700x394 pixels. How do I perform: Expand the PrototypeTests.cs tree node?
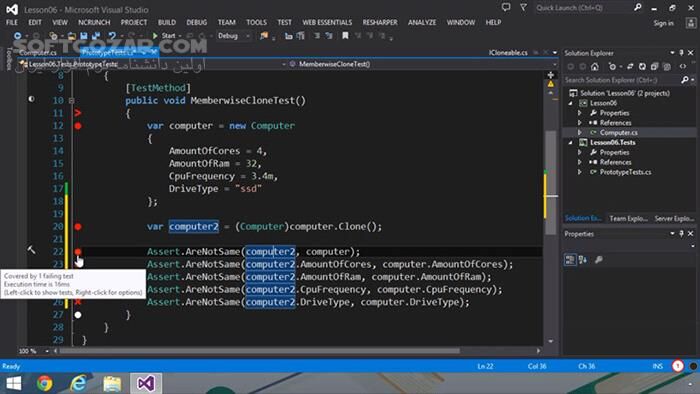coord(580,172)
